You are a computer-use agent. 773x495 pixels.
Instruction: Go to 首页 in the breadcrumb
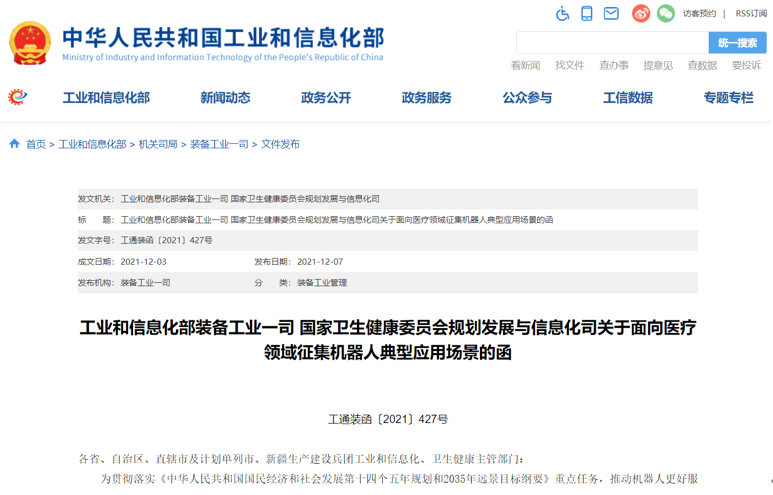pyautogui.click(x=35, y=144)
